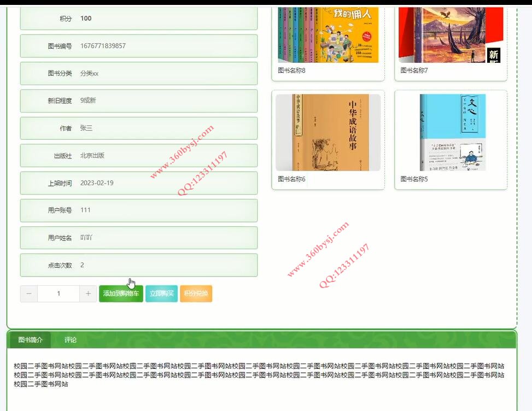Click the 立即购买 buy now button

(x=161, y=293)
